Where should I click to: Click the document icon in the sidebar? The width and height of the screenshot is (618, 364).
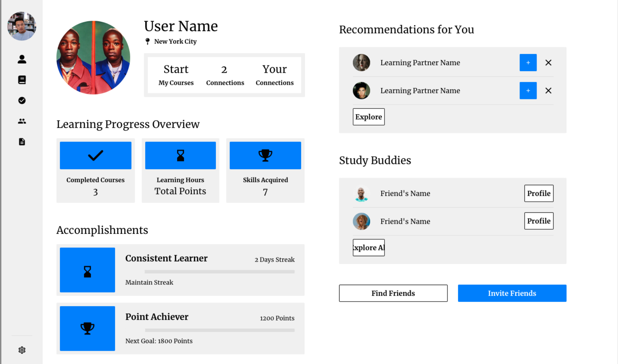[x=22, y=142]
